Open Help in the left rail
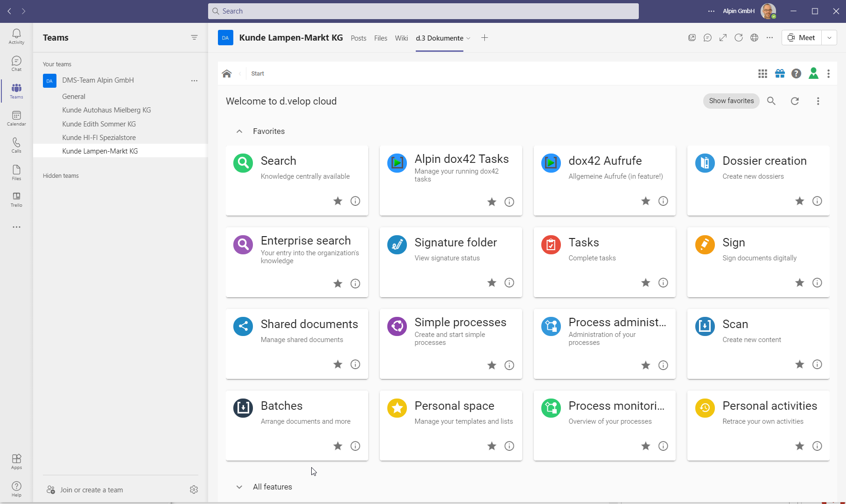The image size is (846, 504). click(x=16, y=489)
